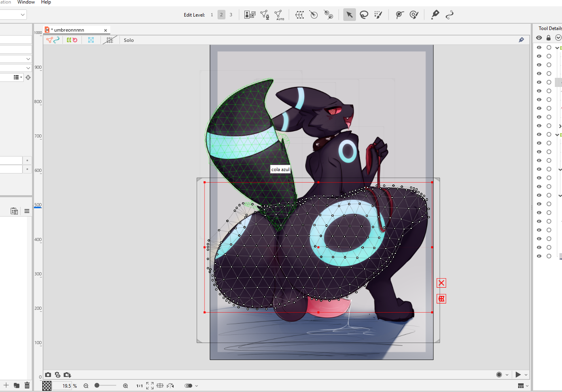The width and height of the screenshot is (562, 392).
Task: Open the texture atlas editor
Action: coord(250,15)
